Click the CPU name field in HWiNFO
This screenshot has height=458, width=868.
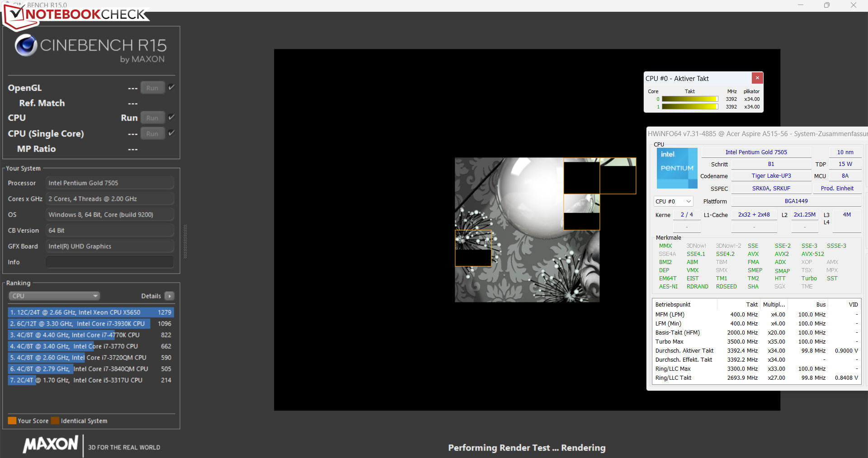click(756, 152)
